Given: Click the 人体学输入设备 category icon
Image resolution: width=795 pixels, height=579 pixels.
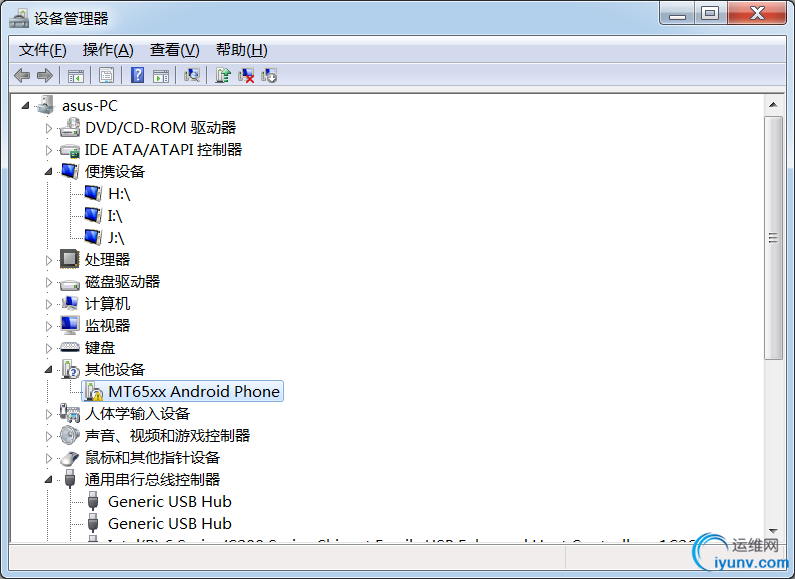Looking at the screenshot, I should (x=69, y=413).
